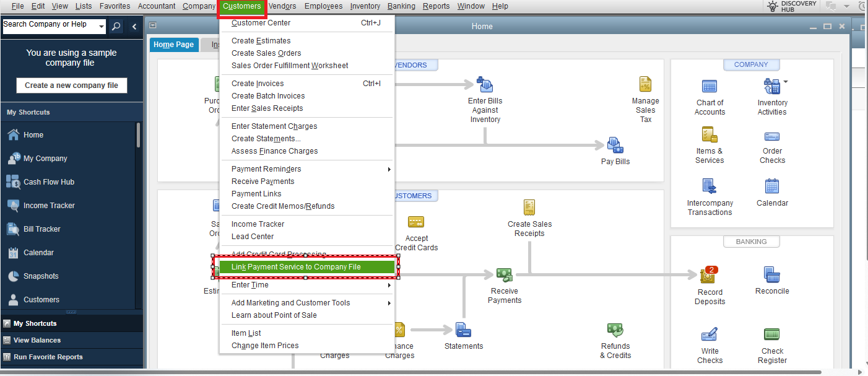Open Enter Bills Against Inventory icon
Image resolution: width=868 pixels, height=376 pixels.
coord(485,84)
